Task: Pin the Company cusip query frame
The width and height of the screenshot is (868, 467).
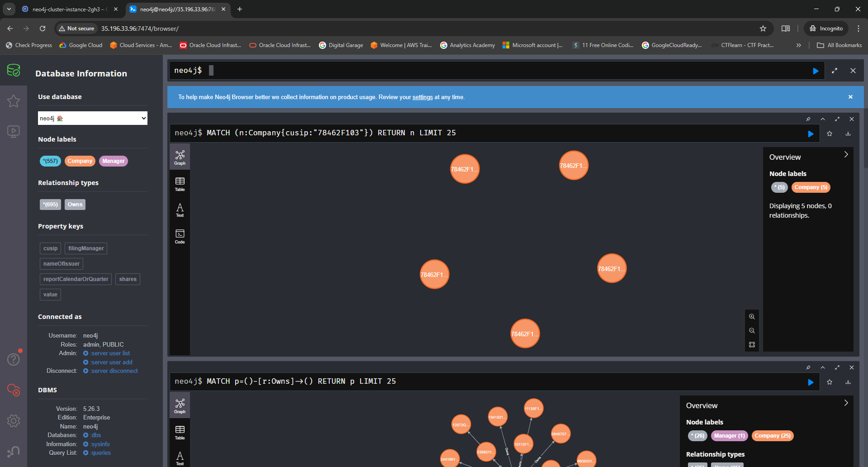Action: [808, 119]
